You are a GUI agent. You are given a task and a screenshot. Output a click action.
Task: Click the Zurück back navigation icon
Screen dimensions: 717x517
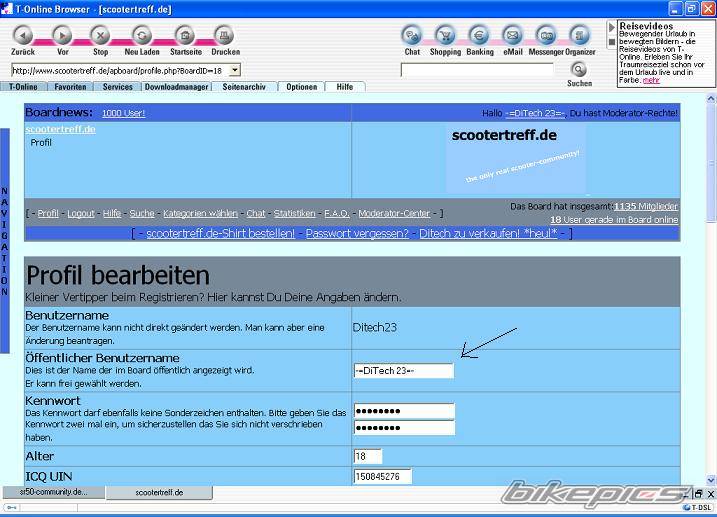tap(23, 35)
